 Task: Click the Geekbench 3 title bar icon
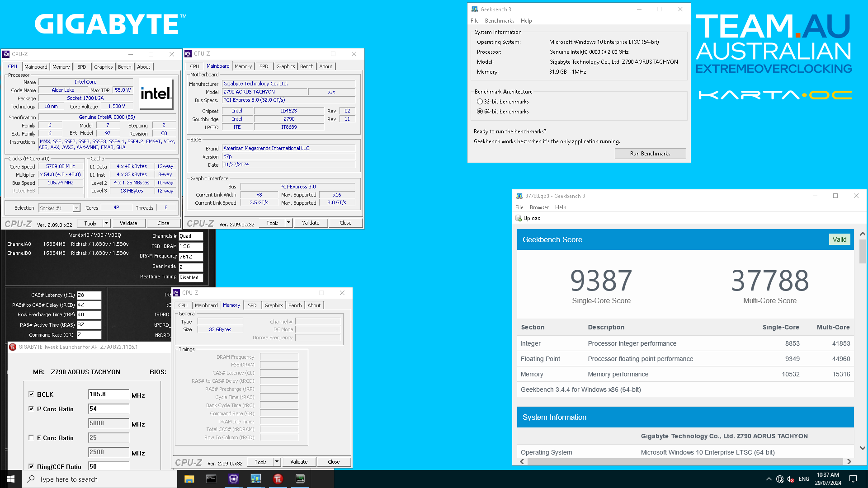point(475,9)
